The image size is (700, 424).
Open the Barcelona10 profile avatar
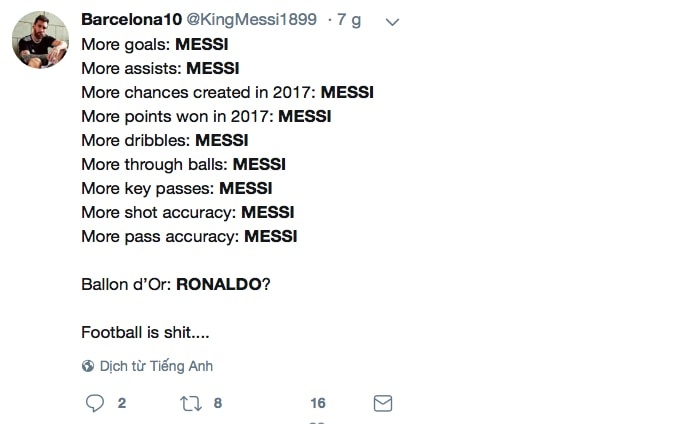(x=40, y=41)
